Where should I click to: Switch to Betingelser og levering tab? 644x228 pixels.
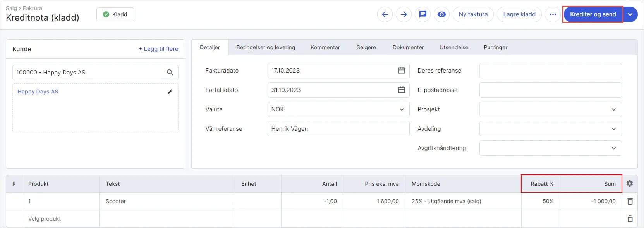click(x=266, y=47)
